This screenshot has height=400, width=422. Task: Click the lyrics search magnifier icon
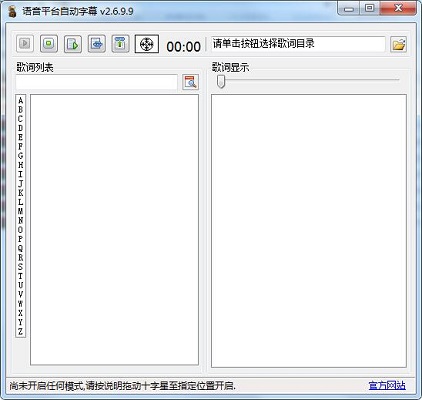191,82
